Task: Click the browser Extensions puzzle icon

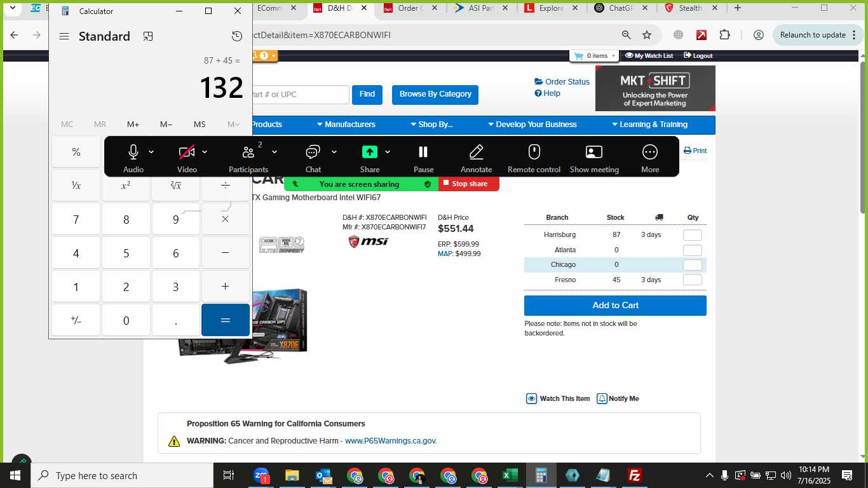Action: point(725,35)
